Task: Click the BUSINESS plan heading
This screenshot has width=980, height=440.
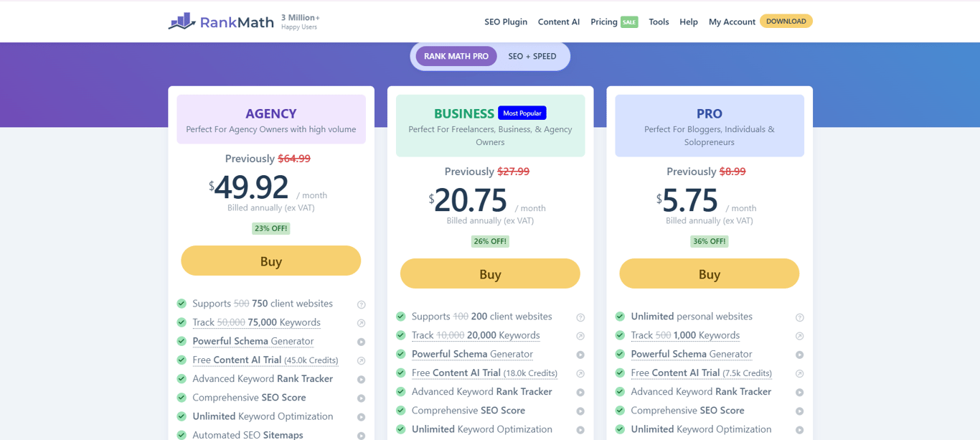Action: click(x=464, y=113)
